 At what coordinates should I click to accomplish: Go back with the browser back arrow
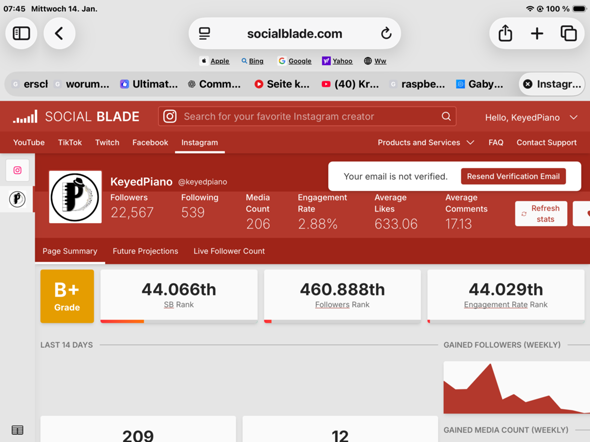59,33
